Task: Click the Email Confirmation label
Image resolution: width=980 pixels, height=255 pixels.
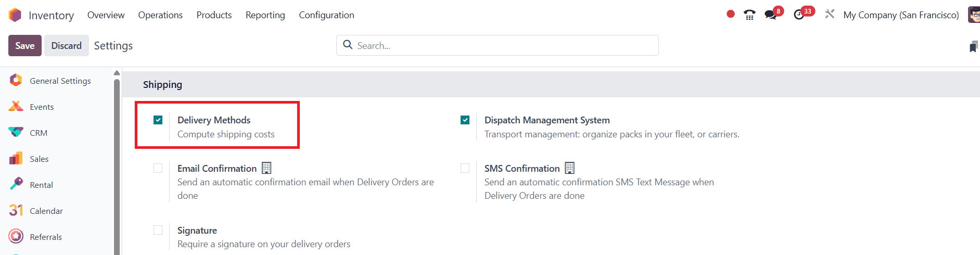Action: click(217, 169)
